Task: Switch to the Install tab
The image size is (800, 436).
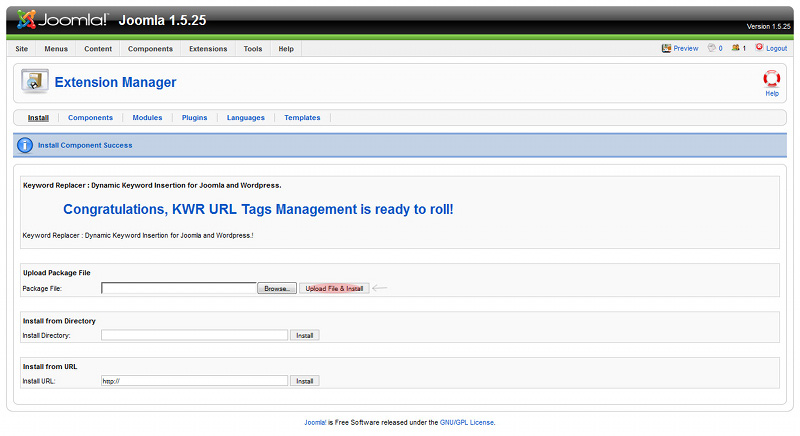Action: coord(38,118)
